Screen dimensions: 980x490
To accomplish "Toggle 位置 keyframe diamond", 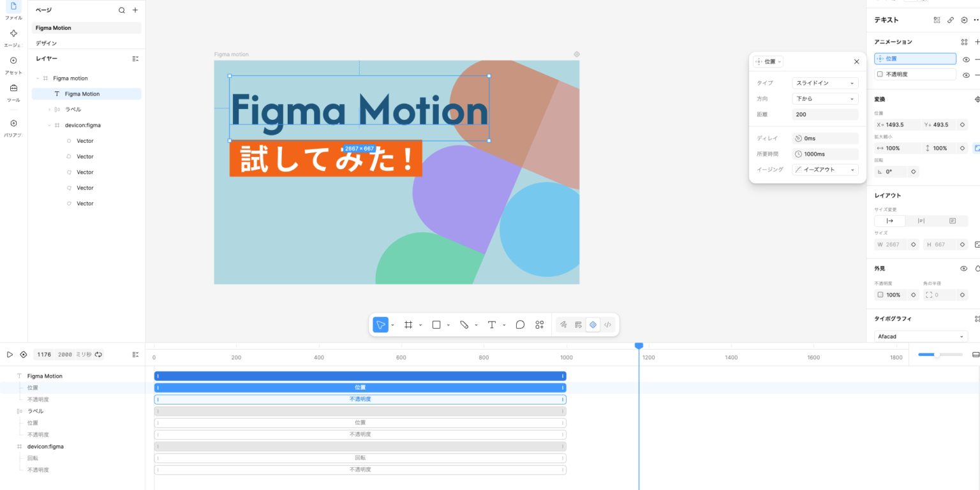I will (x=962, y=124).
